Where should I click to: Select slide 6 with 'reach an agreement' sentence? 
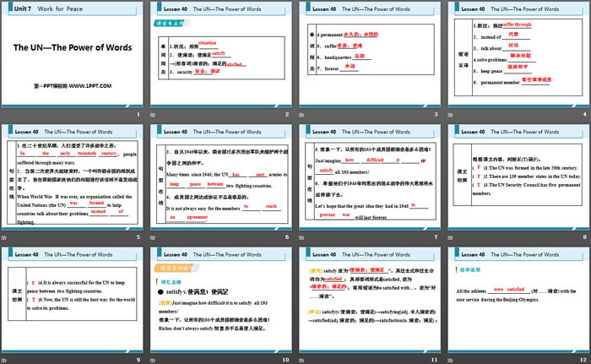(221, 177)
